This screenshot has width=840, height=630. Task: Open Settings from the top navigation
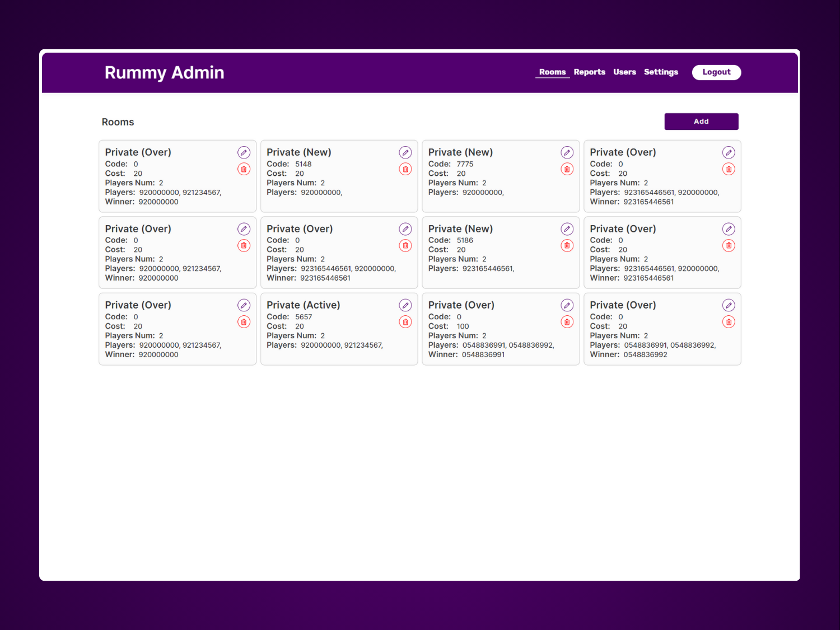point(661,72)
